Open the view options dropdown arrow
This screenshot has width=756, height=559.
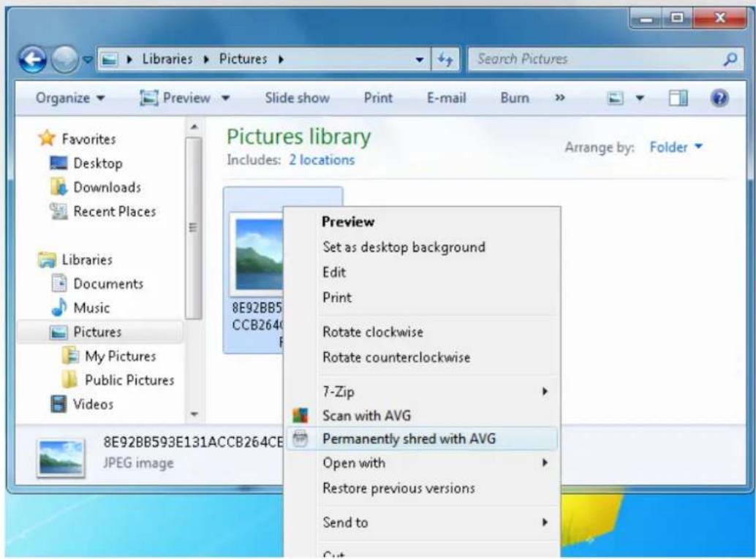[x=640, y=99]
